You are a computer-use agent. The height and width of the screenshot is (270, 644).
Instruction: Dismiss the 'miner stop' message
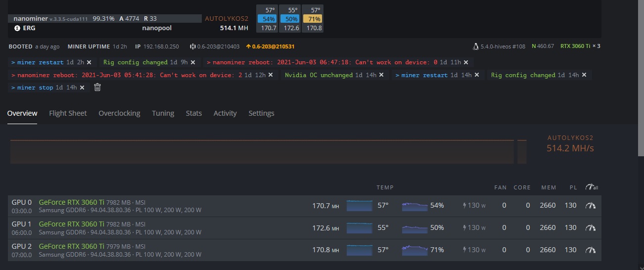coord(82,88)
